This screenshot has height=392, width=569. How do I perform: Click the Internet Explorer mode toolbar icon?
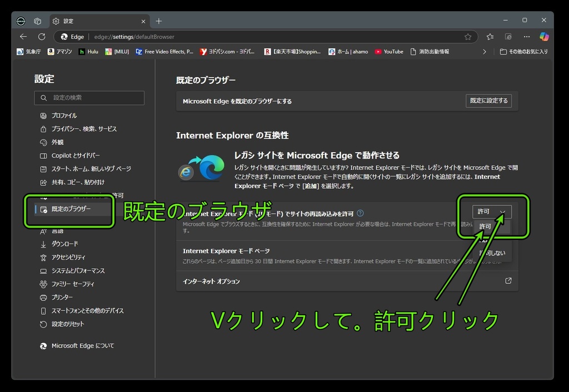[508, 37]
